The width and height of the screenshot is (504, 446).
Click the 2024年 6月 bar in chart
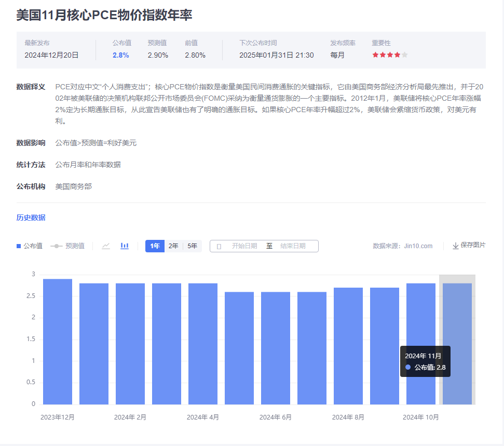pos(276,348)
